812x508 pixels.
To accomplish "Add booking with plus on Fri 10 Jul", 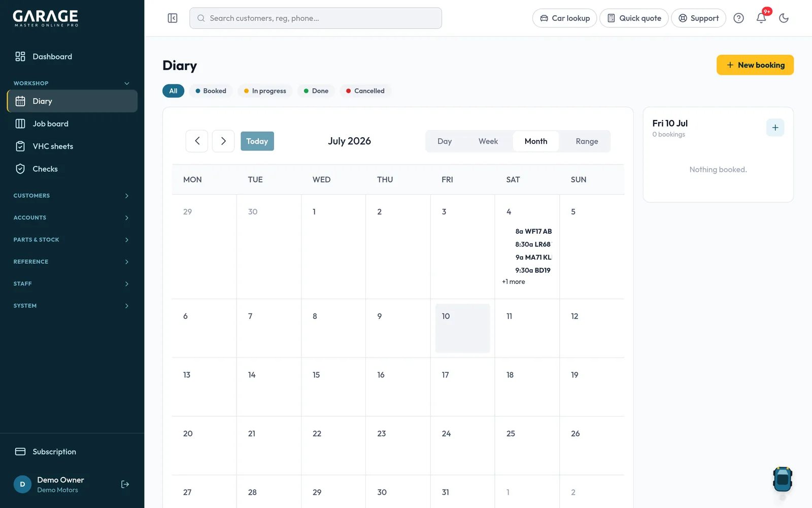I will 775,128.
